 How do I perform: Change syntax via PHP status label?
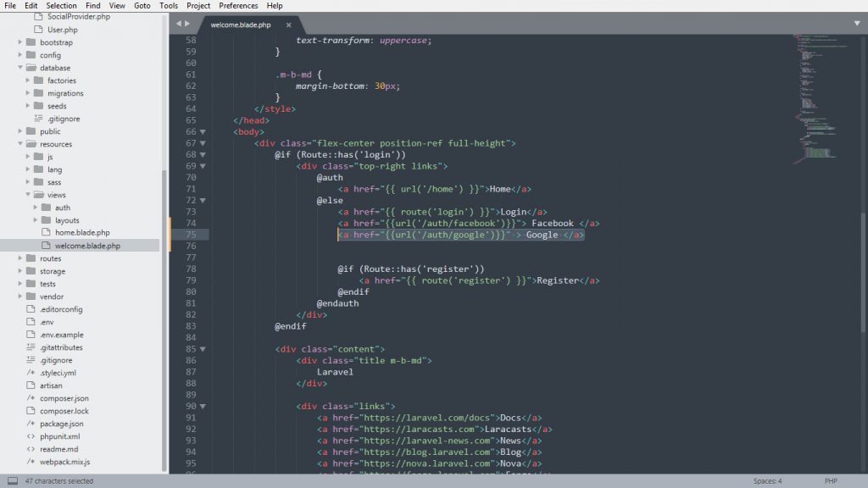tap(831, 481)
